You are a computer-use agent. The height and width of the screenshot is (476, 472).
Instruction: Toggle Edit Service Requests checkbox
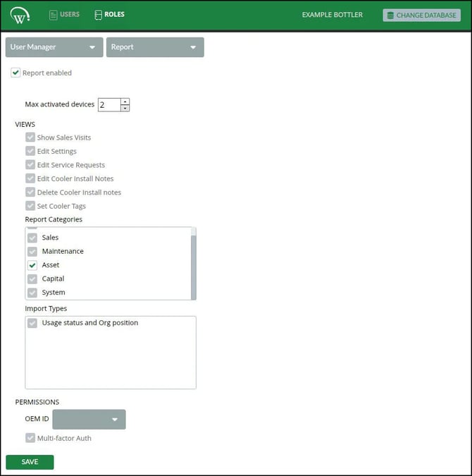[30, 164]
